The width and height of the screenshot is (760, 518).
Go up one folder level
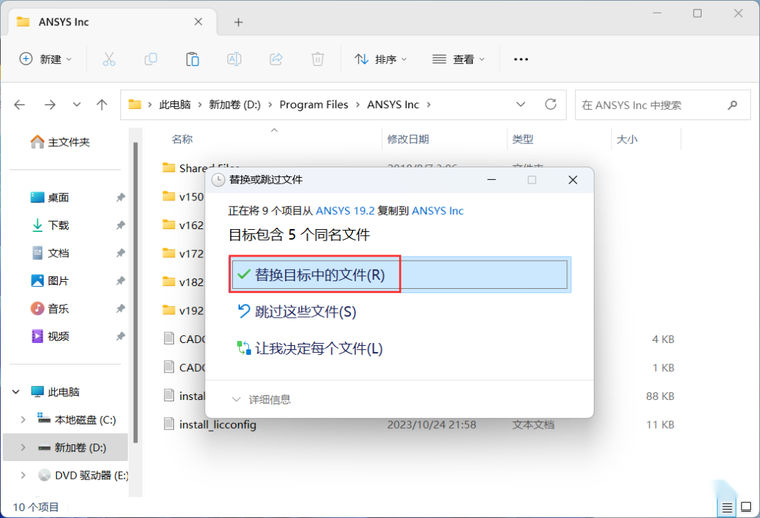click(x=102, y=105)
